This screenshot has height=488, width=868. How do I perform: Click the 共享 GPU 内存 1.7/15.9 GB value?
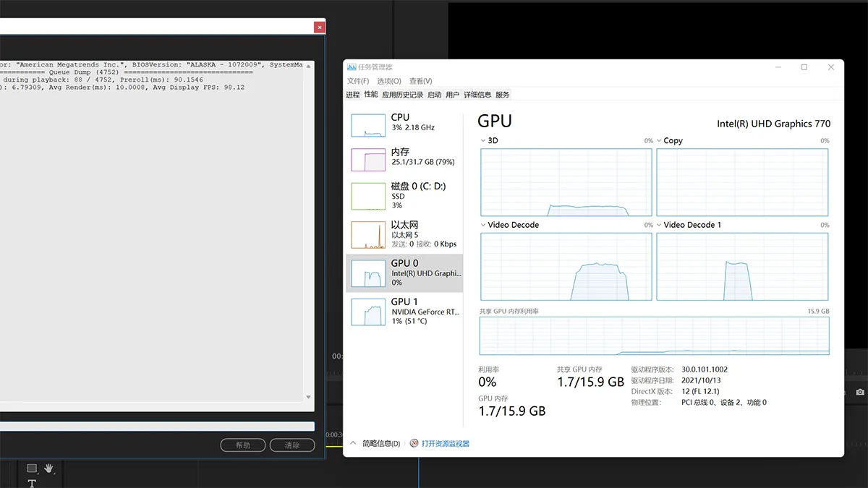[590, 382]
